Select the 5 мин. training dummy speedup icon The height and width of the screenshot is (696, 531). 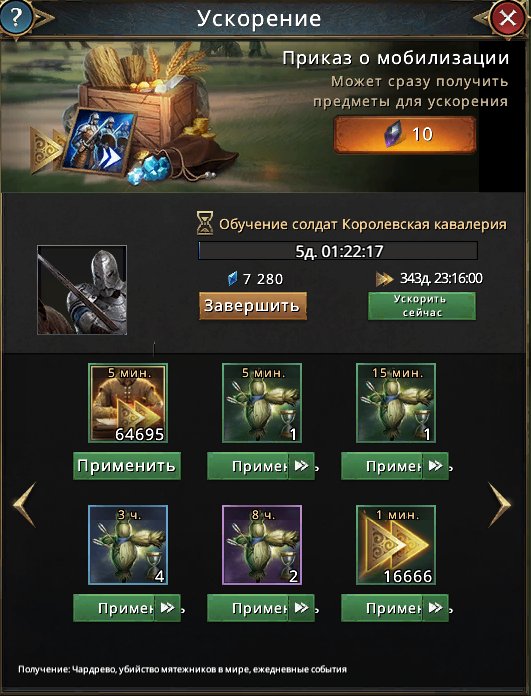262,403
